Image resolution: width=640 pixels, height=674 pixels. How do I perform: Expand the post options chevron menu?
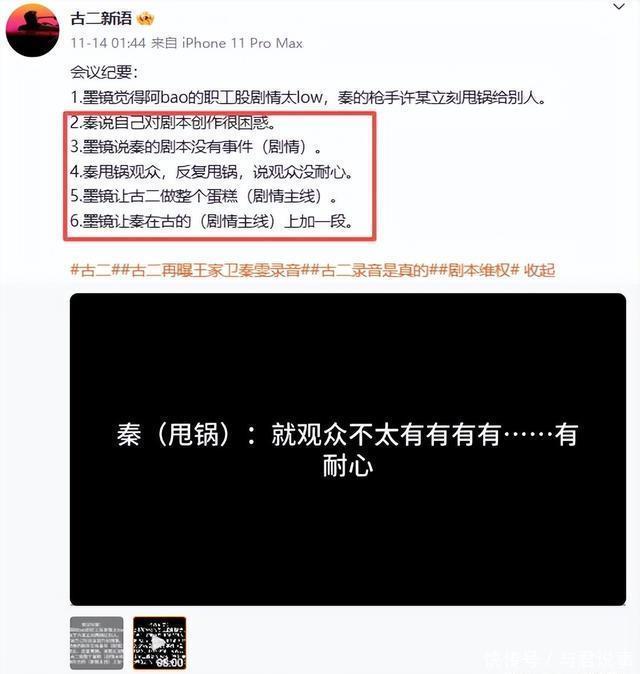click(x=619, y=7)
